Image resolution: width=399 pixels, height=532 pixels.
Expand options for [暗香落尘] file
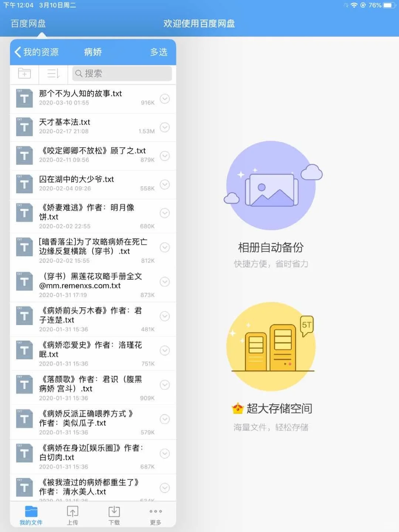pyautogui.click(x=164, y=247)
